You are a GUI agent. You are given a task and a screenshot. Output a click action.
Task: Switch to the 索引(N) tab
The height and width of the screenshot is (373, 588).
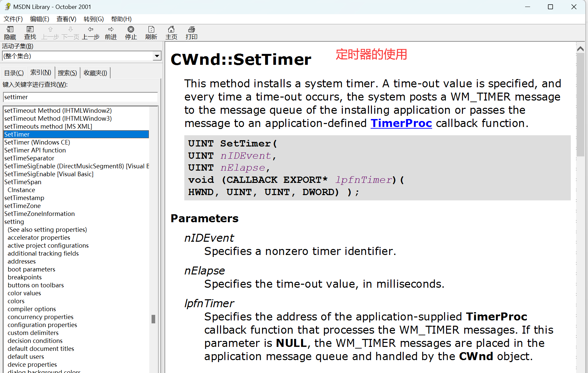(x=41, y=72)
